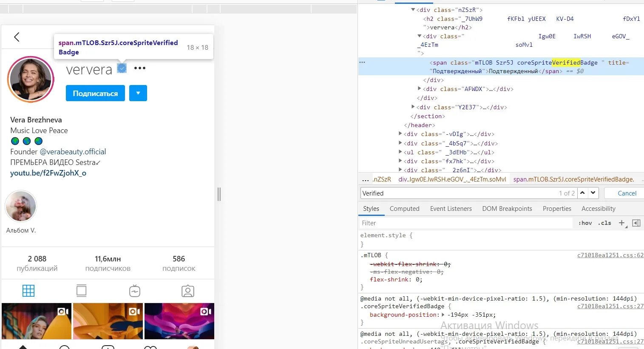
Task: Expand the div class AFWDX node
Action: click(x=420, y=89)
